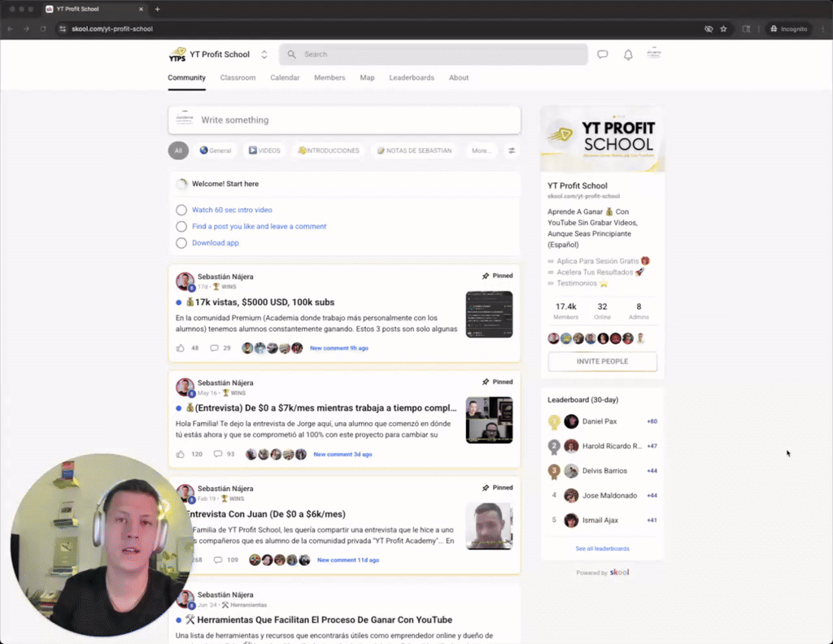
Task: Open the Testimonios link
Action: tap(577, 284)
